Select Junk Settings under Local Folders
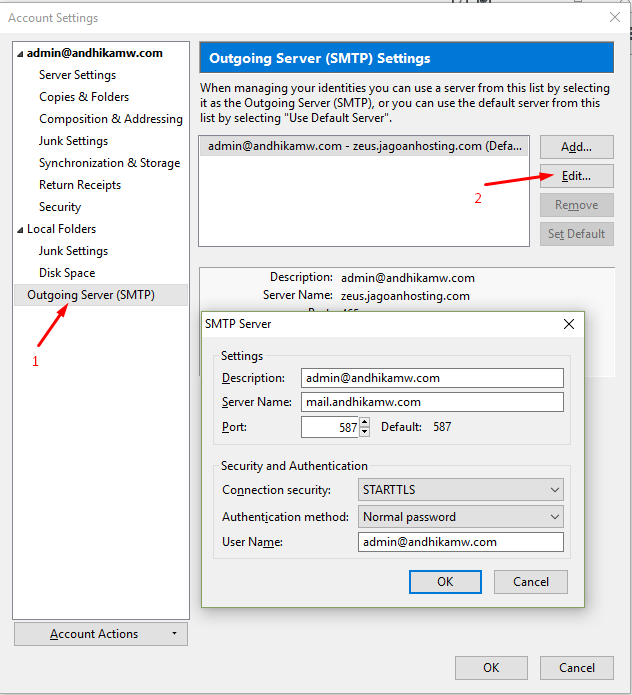 [73, 251]
